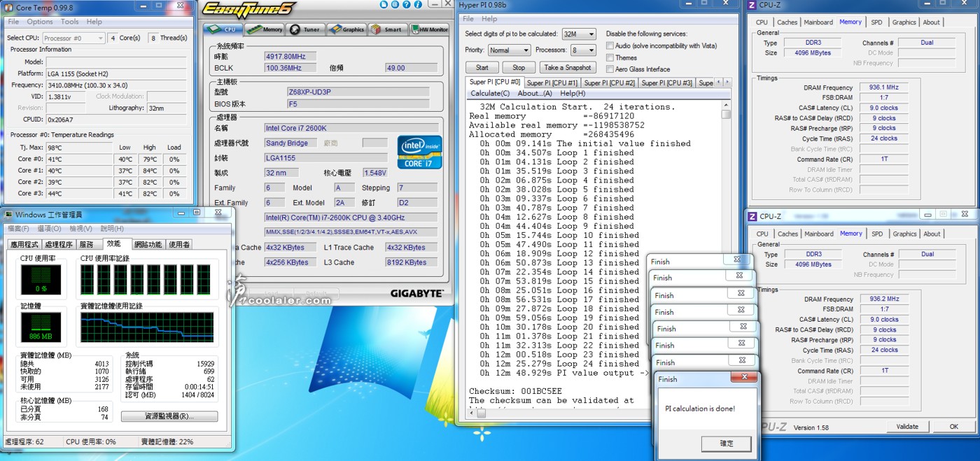Toggle the Themes checkbox in Hyper PI

click(x=610, y=57)
